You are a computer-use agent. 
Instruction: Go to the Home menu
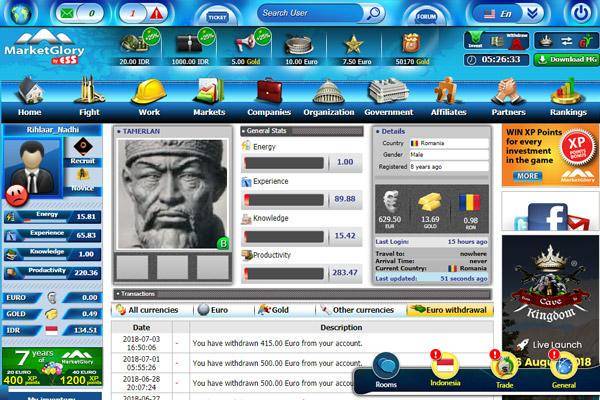[29, 97]
